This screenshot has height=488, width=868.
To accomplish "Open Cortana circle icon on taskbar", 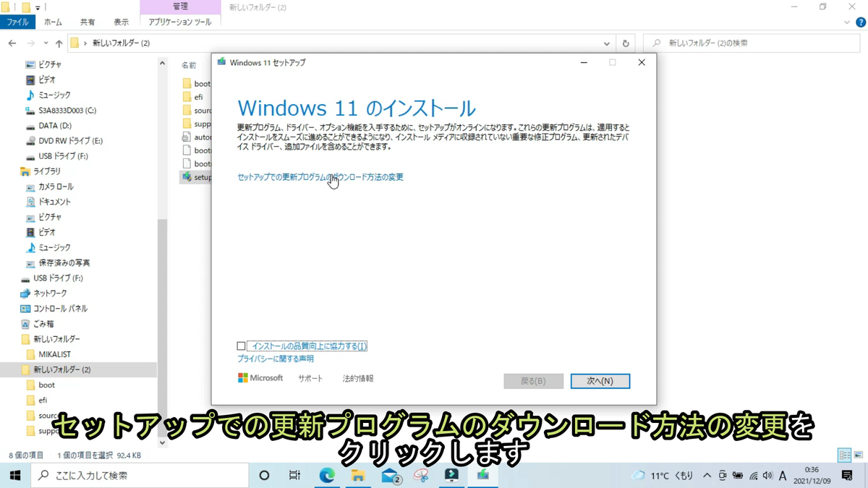I will (x=264, y=475).
